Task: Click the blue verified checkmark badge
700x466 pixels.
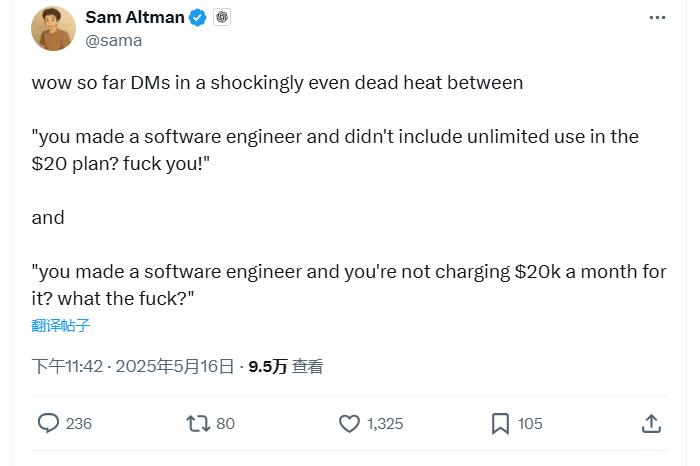Action: coord(198,18)
